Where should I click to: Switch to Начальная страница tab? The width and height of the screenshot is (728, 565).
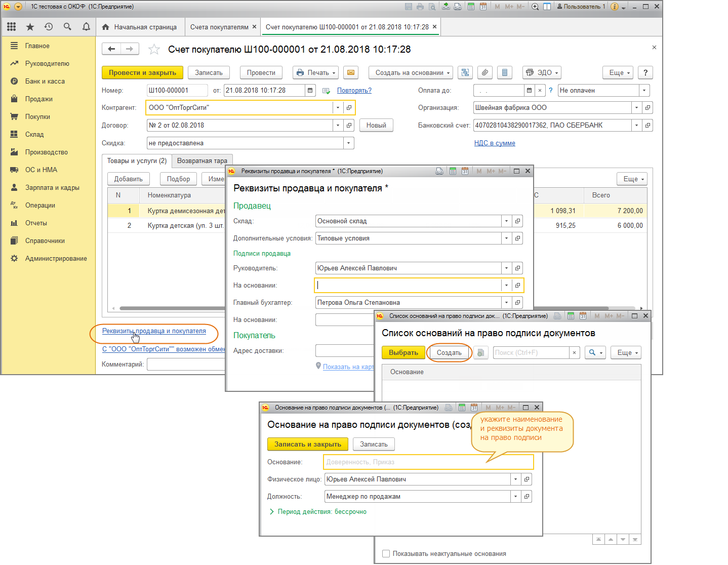[x=140, y=27]
